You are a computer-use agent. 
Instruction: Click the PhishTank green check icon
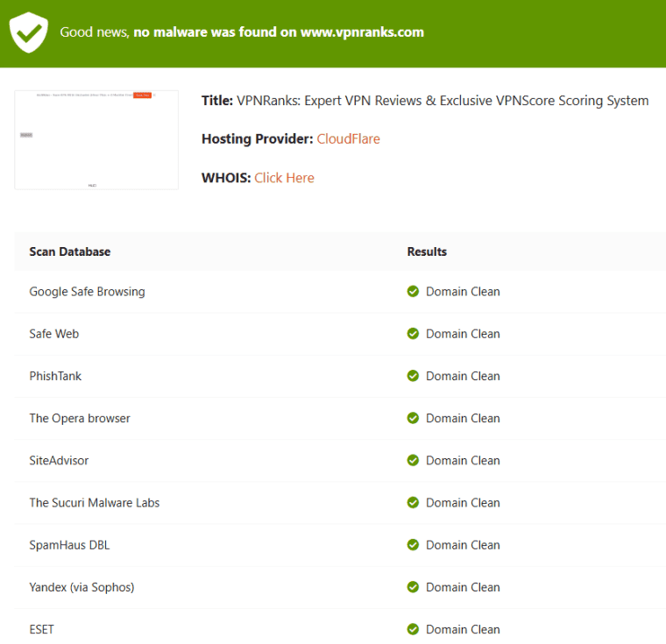[x=413, y=376]
